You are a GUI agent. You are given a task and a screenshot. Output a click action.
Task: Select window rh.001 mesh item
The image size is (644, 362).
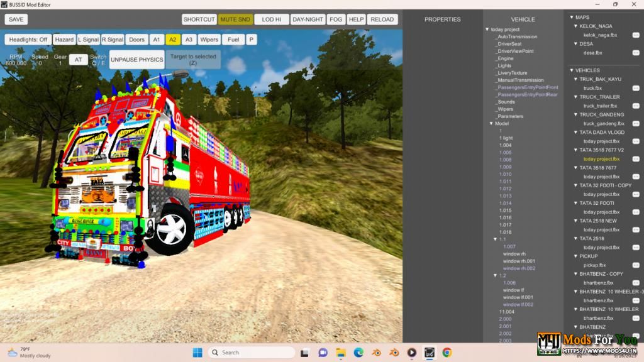519,261
